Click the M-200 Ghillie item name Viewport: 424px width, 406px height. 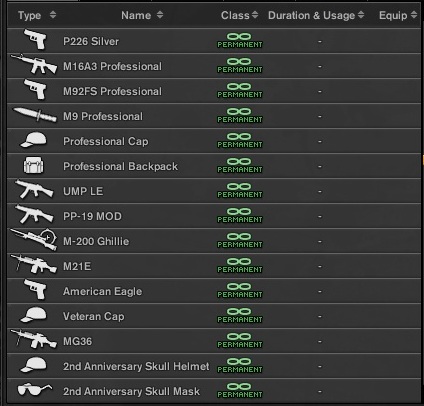pos(96,241)
